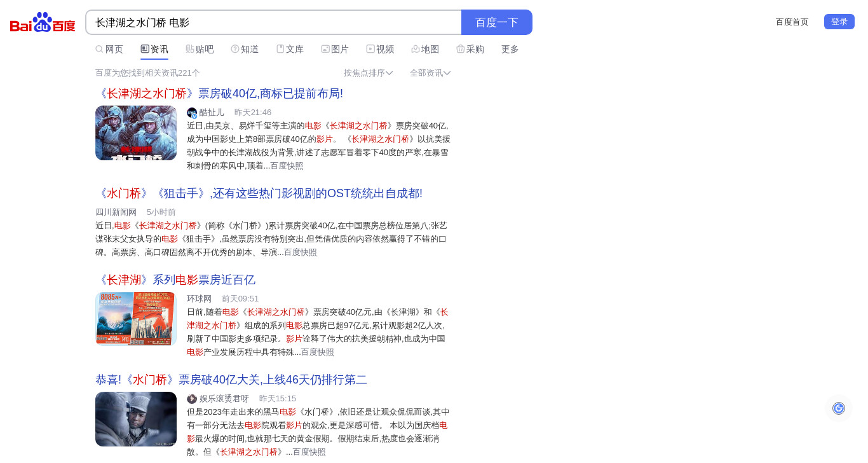
Task: Click the news icon beside 资讯
Action: pos(145,49)
